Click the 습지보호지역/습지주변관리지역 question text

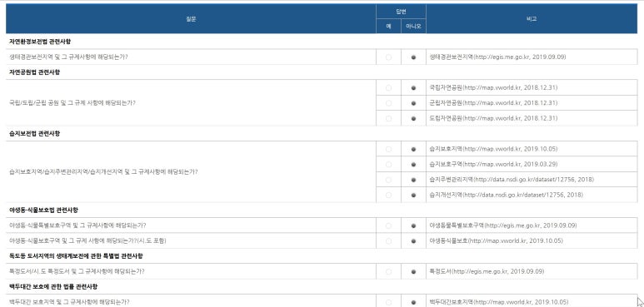coord(103,172)
